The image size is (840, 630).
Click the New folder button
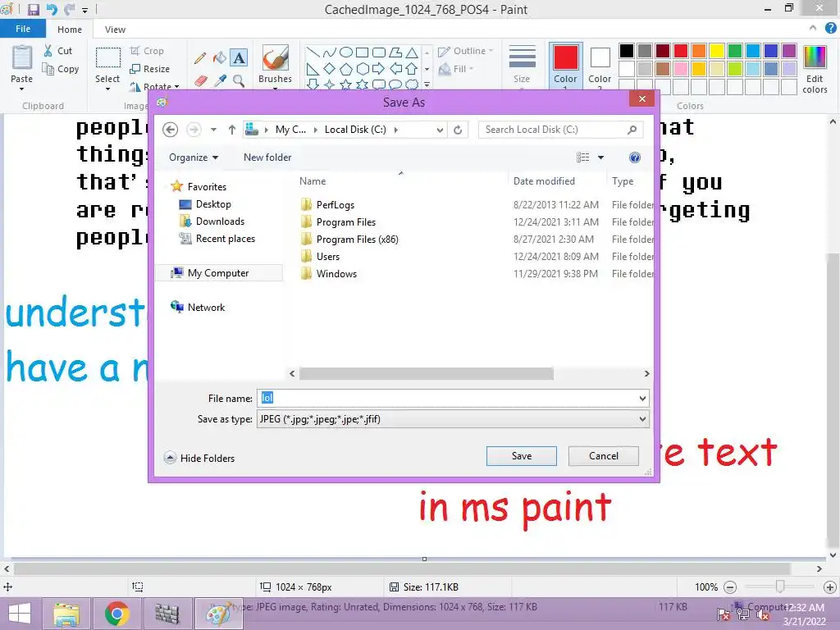[267, 157]
